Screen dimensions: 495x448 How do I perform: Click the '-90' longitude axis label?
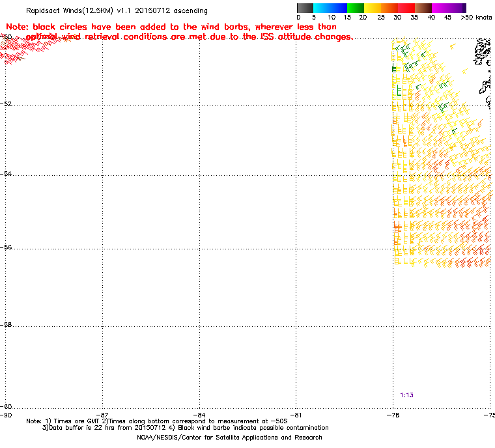coord(6,415)
